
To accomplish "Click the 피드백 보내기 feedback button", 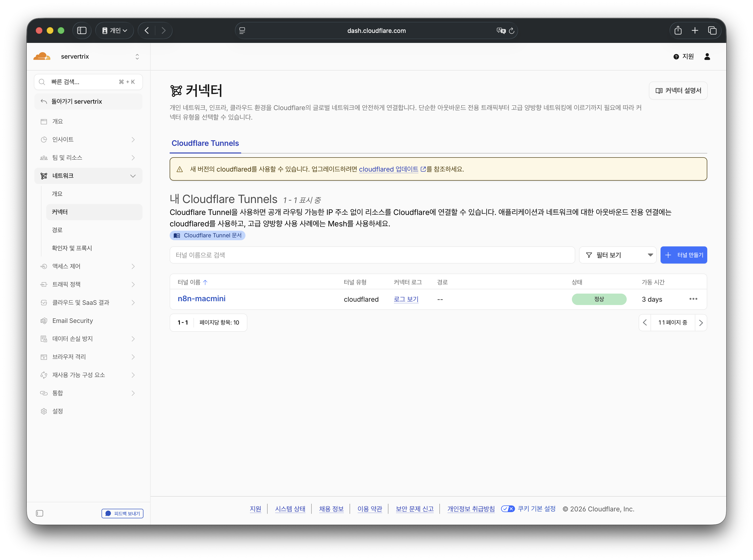I will 122,514.
